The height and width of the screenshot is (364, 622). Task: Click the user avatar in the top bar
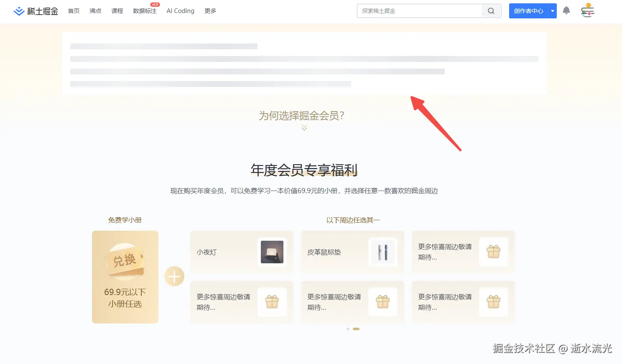click(588, 10)
